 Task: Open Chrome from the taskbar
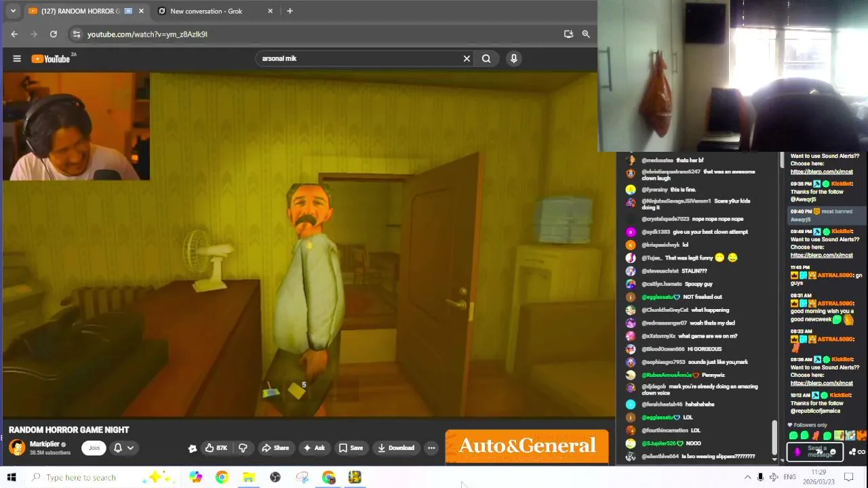point(222,477)
